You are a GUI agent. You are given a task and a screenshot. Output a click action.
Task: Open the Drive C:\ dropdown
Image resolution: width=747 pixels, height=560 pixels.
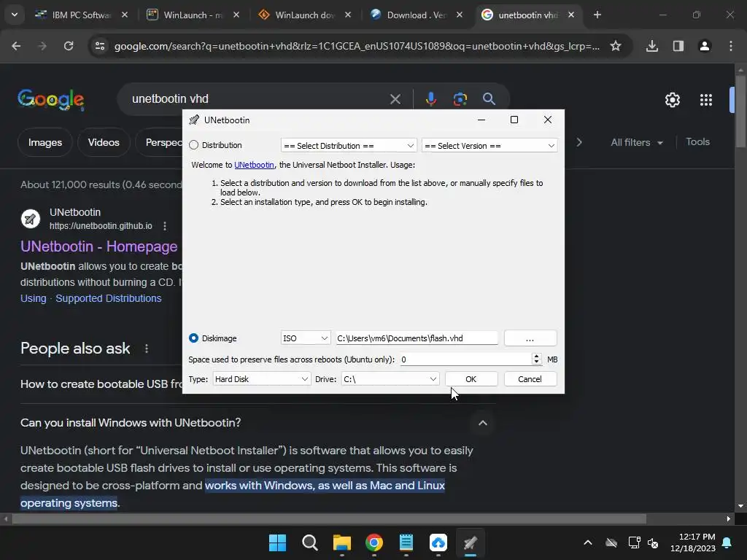[390, 379]
